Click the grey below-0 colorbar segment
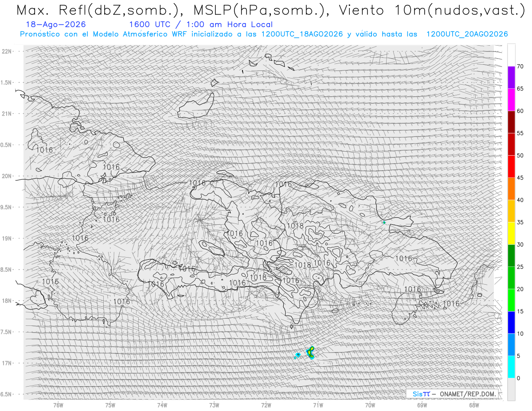The height and width of the screenshot is (411, 532). [x=511, y=389]
